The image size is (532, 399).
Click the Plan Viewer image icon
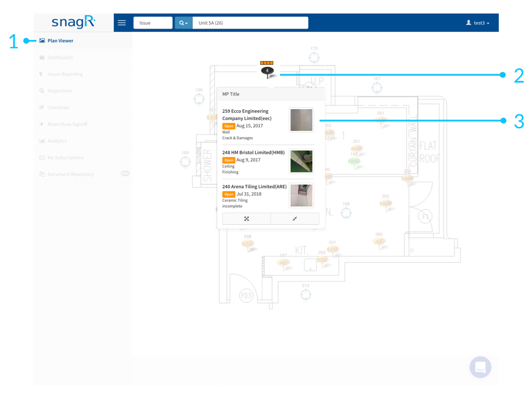click(42, 41)
